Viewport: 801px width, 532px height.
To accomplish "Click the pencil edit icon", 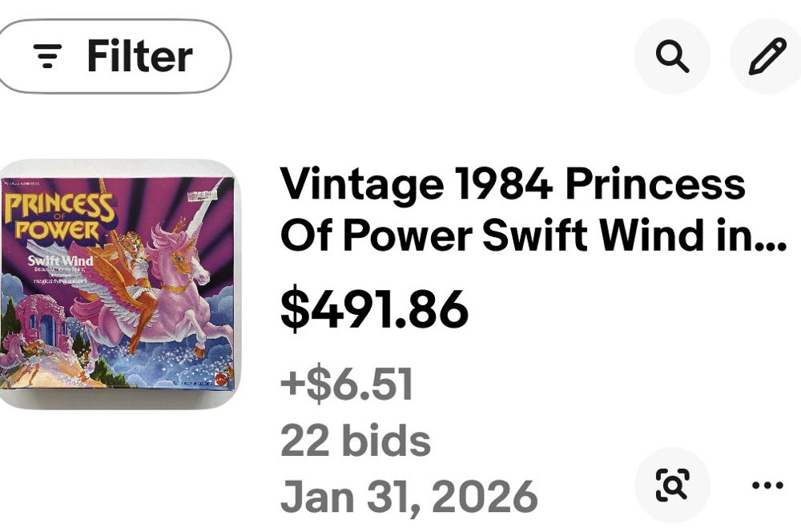I will pos(767,56).
